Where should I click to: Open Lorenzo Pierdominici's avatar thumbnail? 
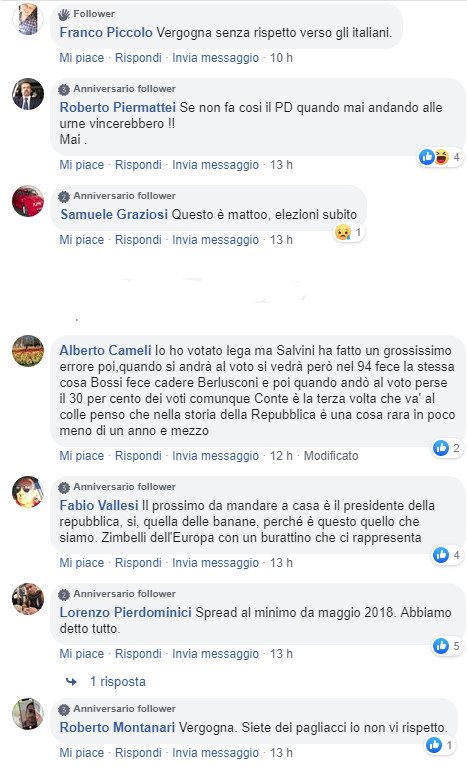tap(28, 599)
